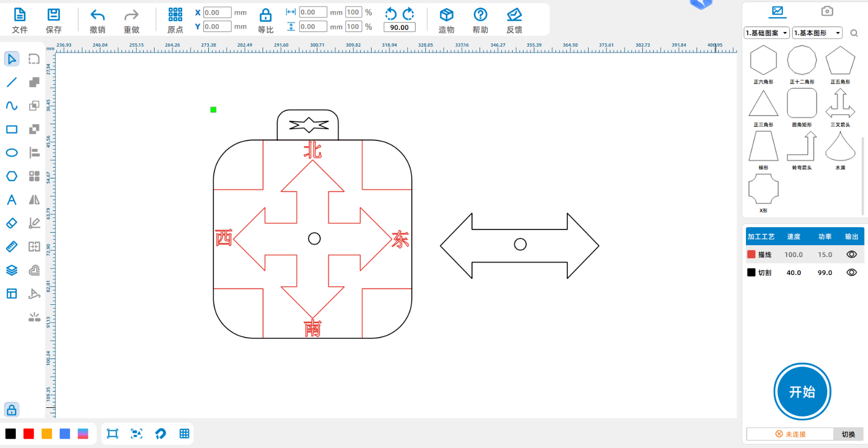Expand the 1.基本图形 shape dropdown
Viewport: 868px width, 448px height.
point(817,33)
